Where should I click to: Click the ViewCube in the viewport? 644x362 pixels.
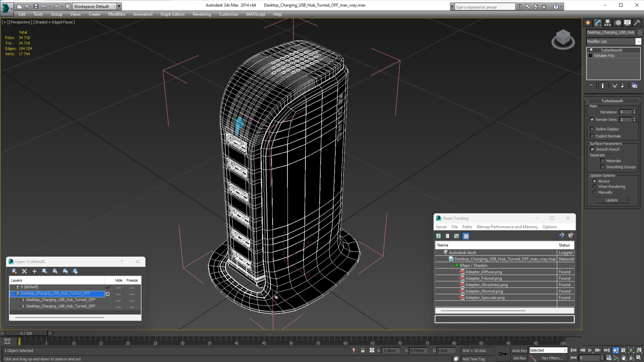(563, 39)
